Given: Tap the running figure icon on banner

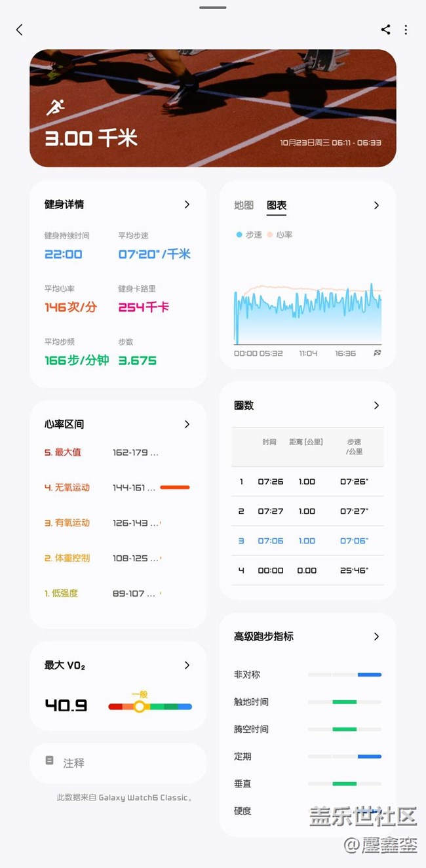Looking at the screenshot, I should [x=55, y=108].
